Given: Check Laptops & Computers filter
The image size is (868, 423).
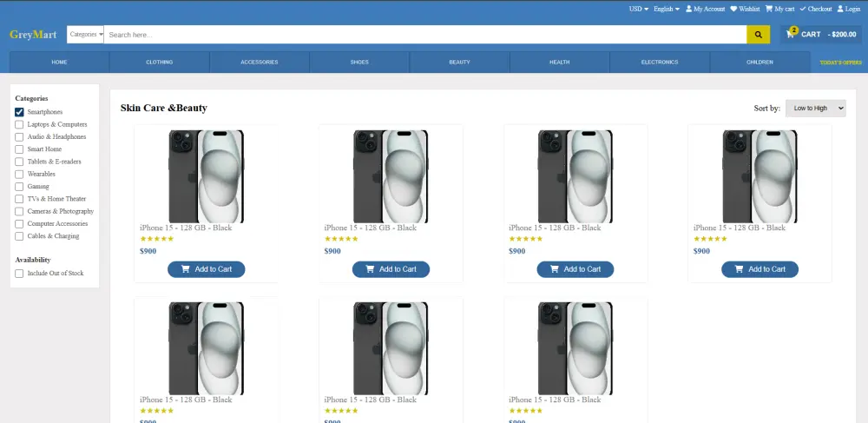Looking at the screenshot, I should click(19, 124).
